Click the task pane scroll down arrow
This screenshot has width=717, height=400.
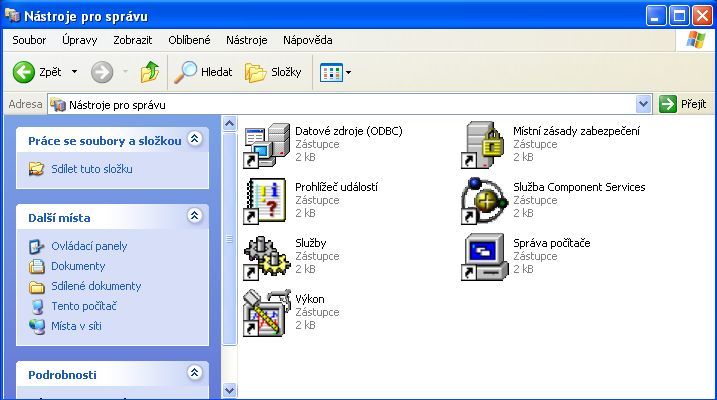tap(229, 390)
